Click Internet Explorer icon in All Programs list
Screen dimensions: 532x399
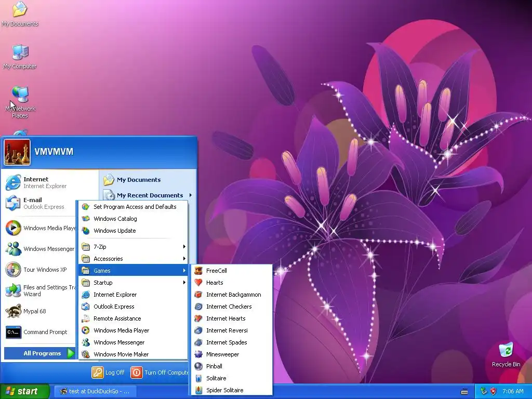click(x=86, y=295)
